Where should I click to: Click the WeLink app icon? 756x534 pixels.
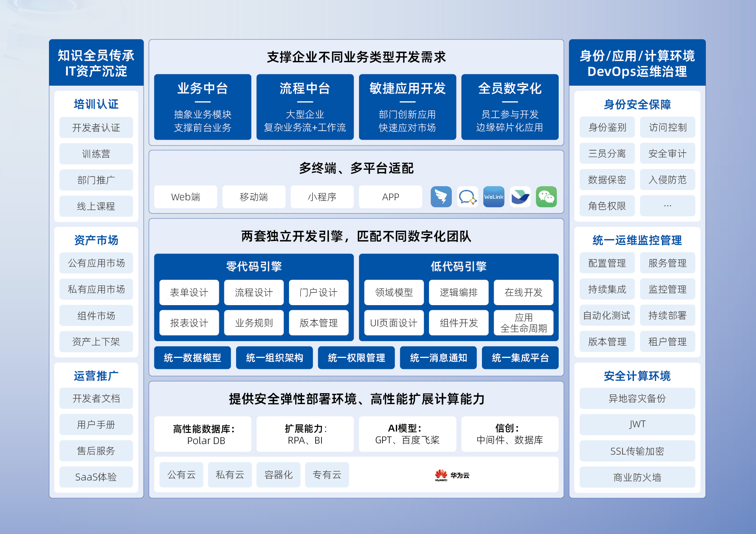click(494, 197)
